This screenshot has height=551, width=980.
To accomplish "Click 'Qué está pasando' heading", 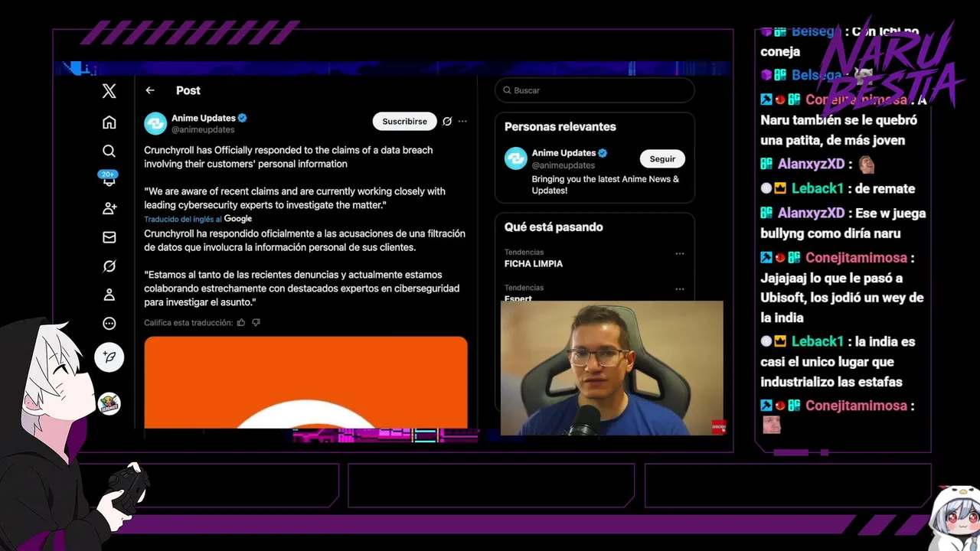I will (x=554, y=227).
